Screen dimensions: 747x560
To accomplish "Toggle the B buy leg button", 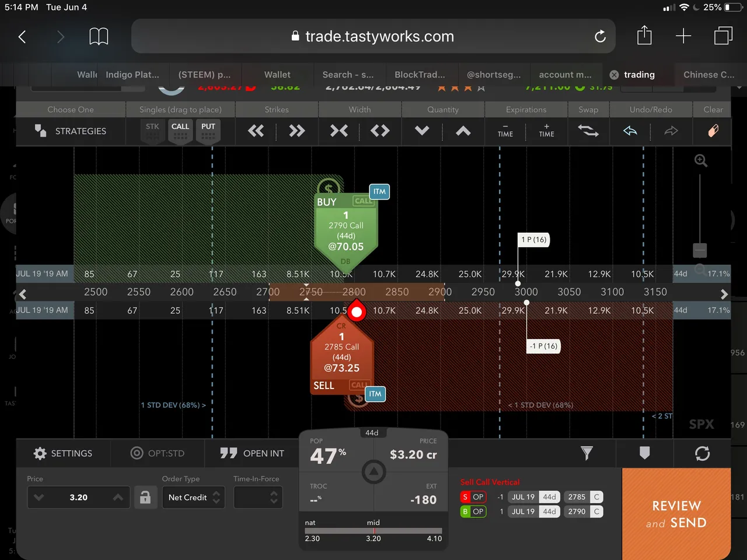I will (465, 512).
